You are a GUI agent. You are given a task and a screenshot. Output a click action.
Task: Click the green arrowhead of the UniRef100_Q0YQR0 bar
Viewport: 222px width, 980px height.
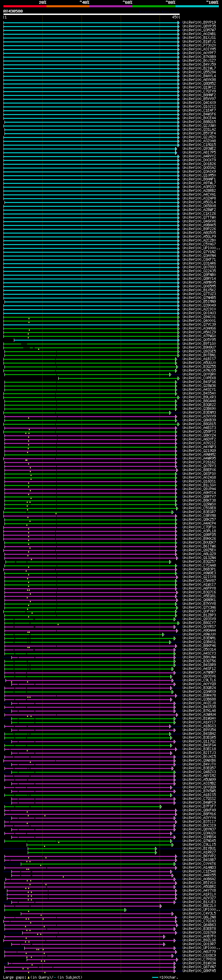[170, 375]
